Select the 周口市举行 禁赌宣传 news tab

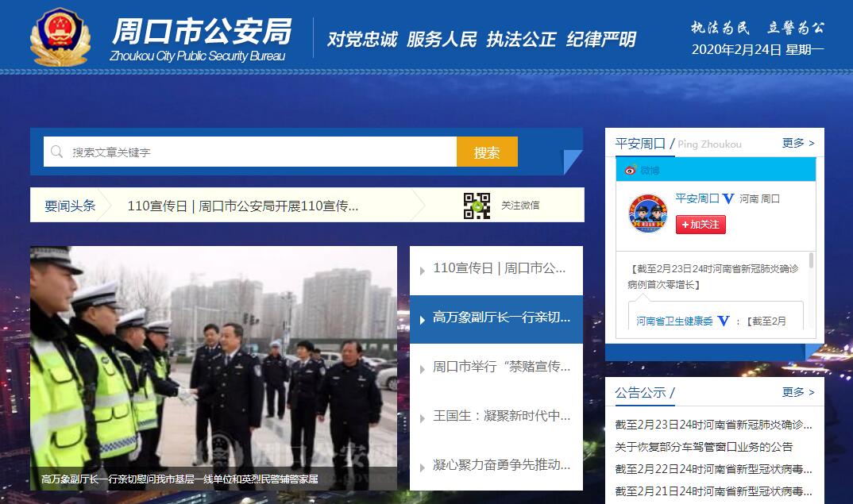tap(496, 367)
